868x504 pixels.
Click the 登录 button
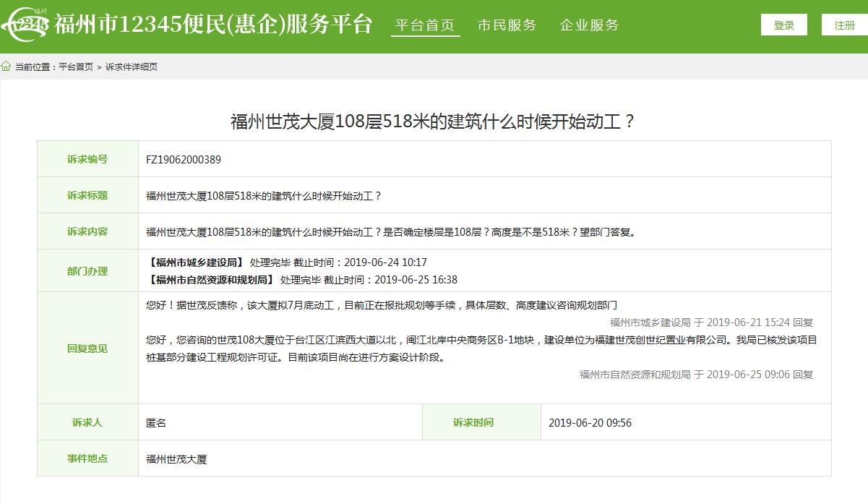pyautogui.click(x=784, y=25)
